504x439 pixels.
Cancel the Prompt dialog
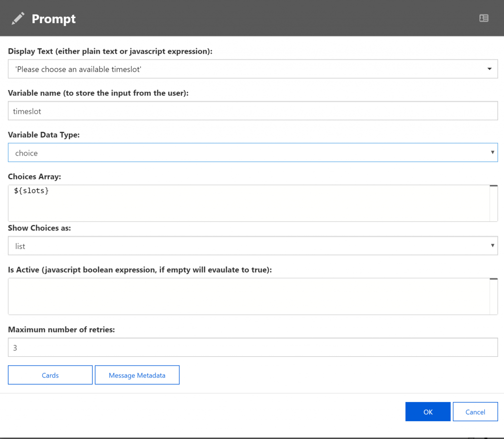[475, 411]
